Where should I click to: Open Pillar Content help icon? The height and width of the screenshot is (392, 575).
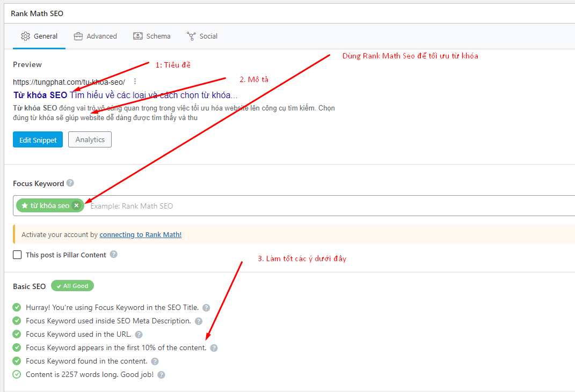(114, 254)
